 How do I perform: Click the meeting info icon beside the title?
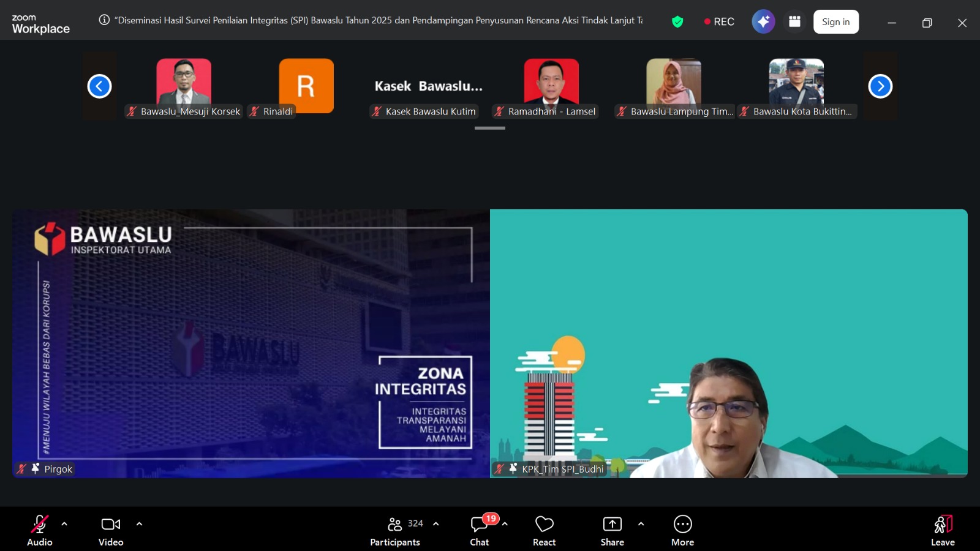coord(104,20)
